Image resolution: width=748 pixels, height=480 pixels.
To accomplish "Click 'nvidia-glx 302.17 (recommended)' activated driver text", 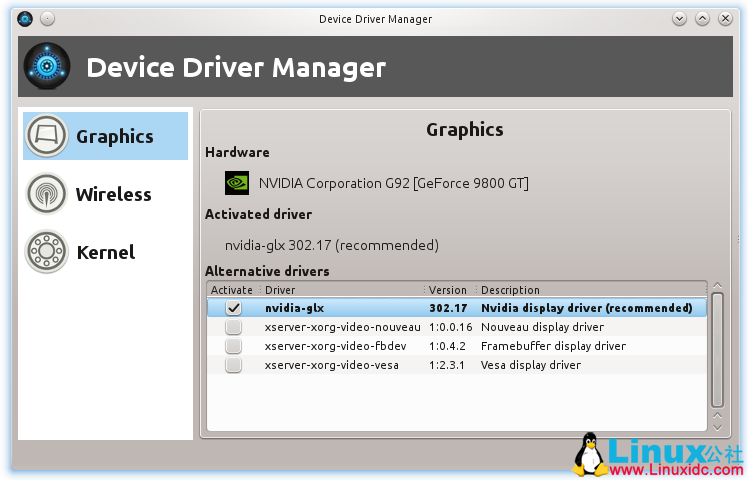I will [x=332, y=245].
